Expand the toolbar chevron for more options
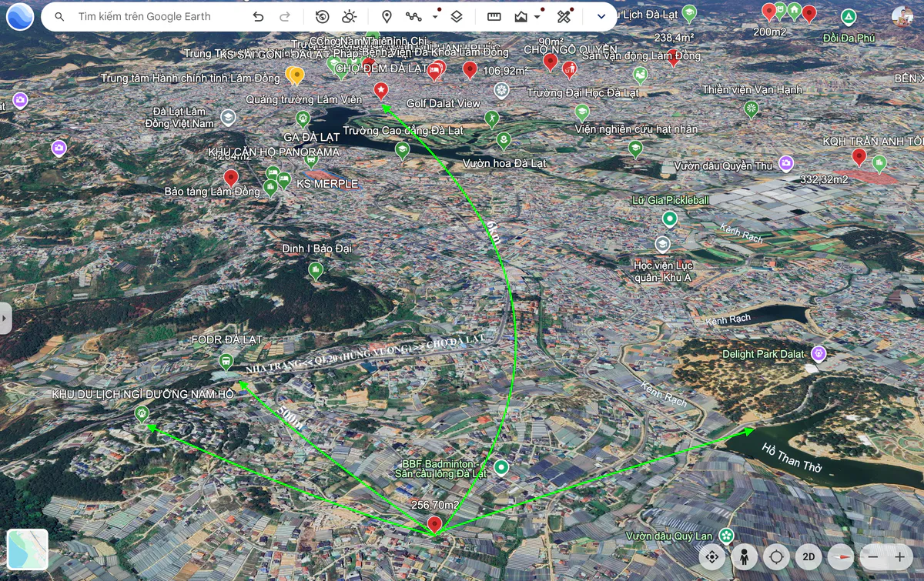 click(x=601, y=16)
